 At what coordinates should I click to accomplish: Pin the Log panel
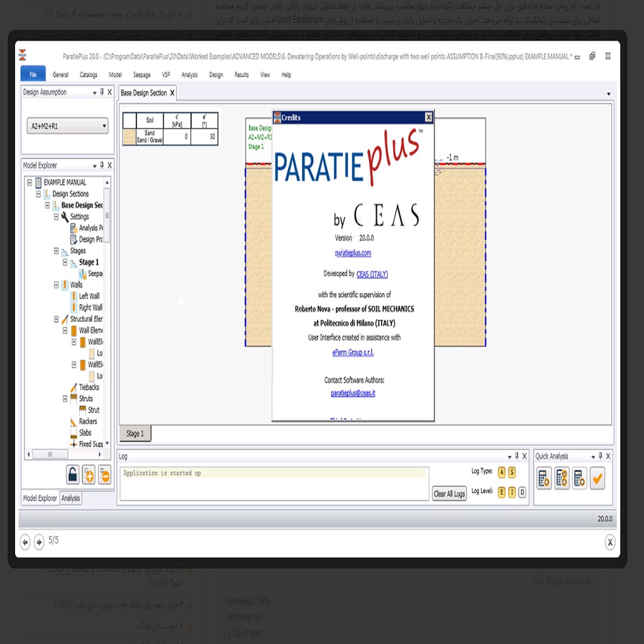click(517, 456)
